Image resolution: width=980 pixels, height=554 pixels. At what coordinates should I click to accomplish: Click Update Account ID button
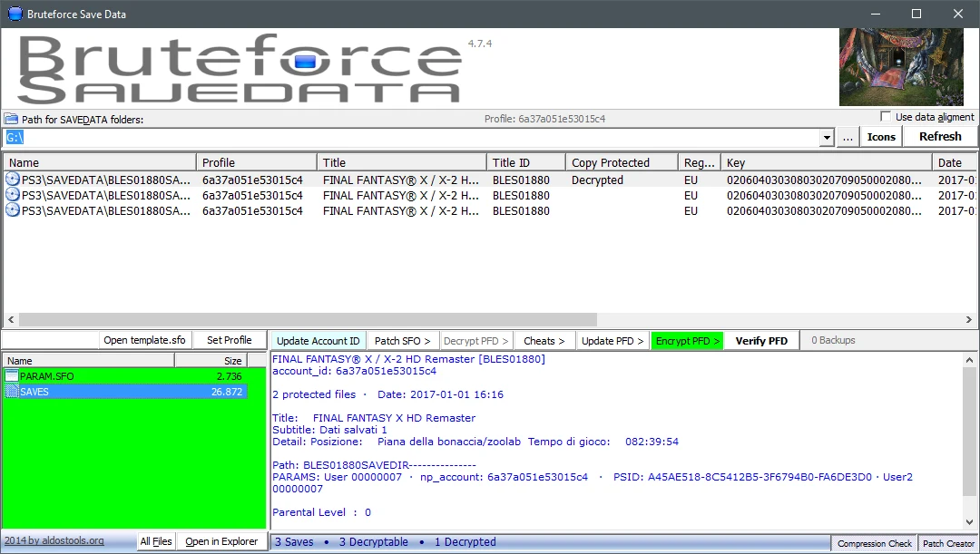pyautogui.click(x=318, y=340)
